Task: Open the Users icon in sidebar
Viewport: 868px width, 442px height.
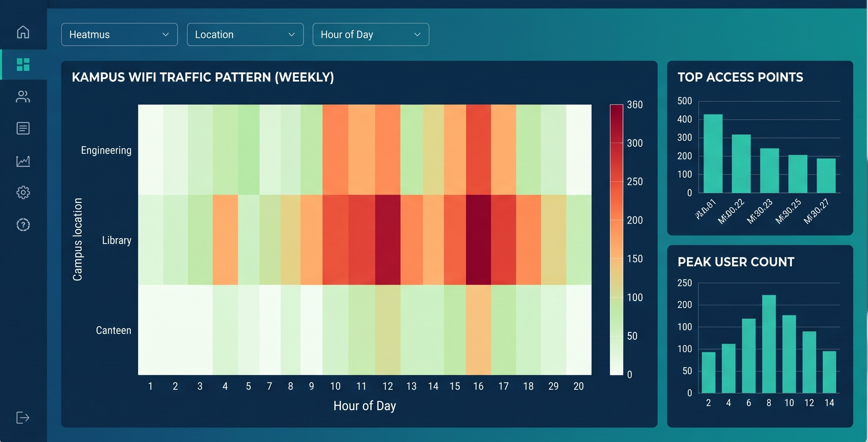Action: 23,97
